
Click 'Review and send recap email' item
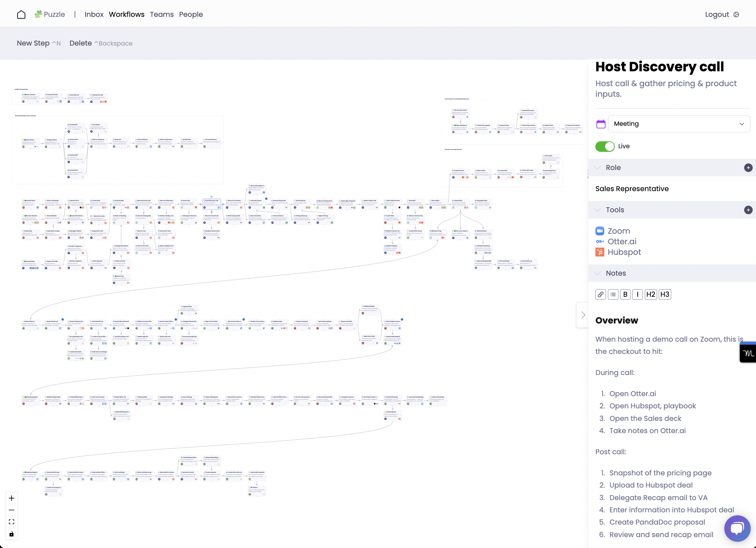point(661,535)
